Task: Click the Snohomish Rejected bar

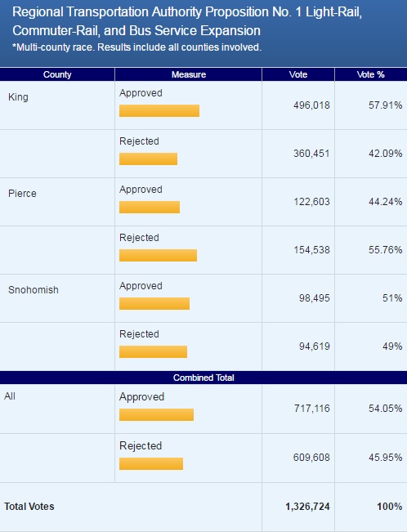Action: 153,352
